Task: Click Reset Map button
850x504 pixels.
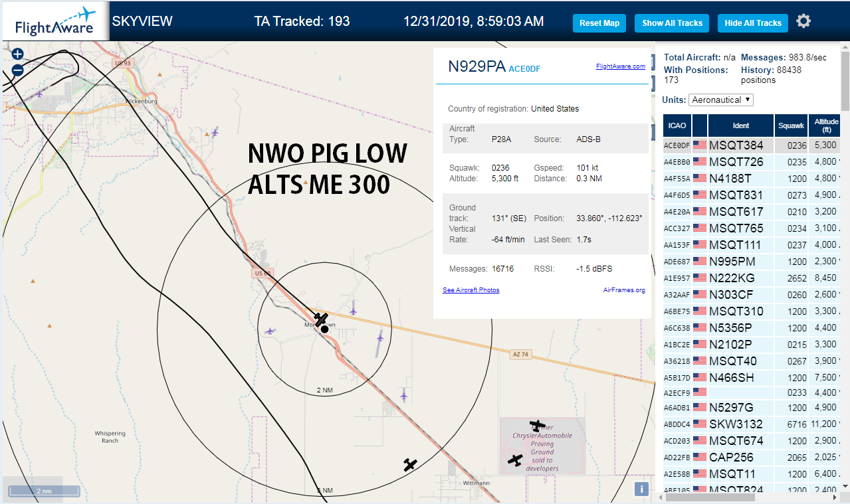Action: [x=599, y=23]
